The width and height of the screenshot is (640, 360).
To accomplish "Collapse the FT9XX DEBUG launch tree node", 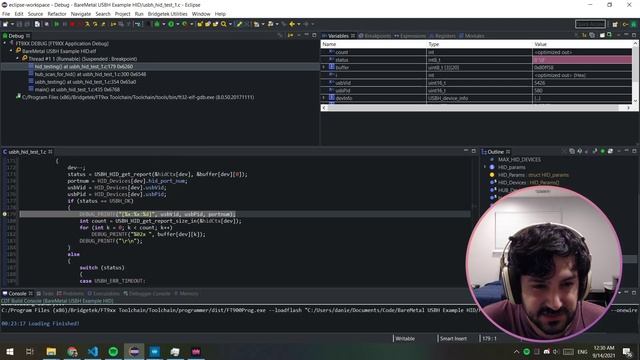I will click(4, 43).
